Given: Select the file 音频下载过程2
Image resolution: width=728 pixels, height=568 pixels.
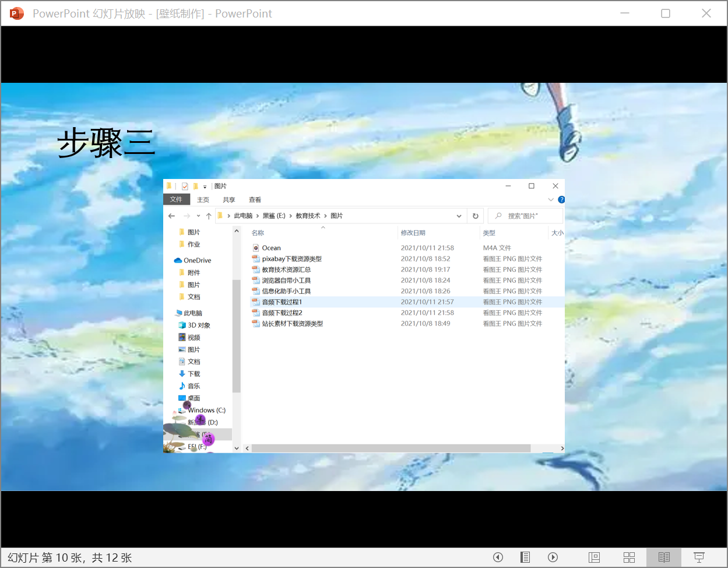Looking at the screenshot, I should 282,313.
